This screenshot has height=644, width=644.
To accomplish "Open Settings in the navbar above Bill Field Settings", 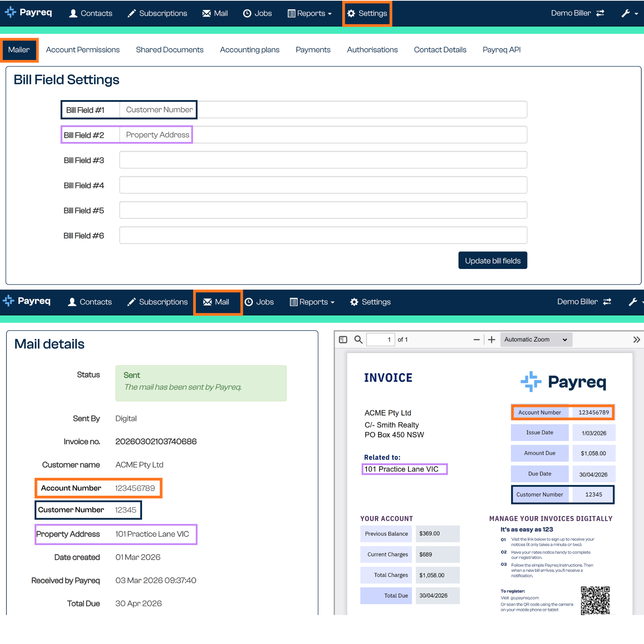I will tap(367, 13).
